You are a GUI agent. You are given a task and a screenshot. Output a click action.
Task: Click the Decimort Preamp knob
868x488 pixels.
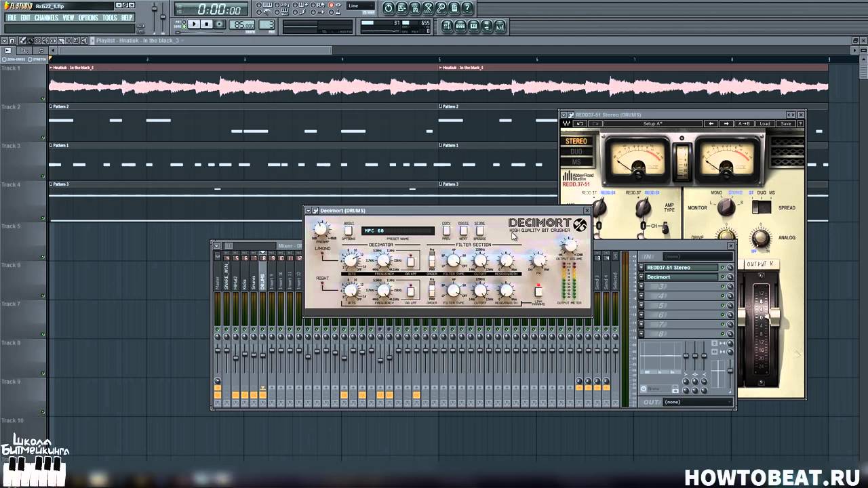(321, 230)
